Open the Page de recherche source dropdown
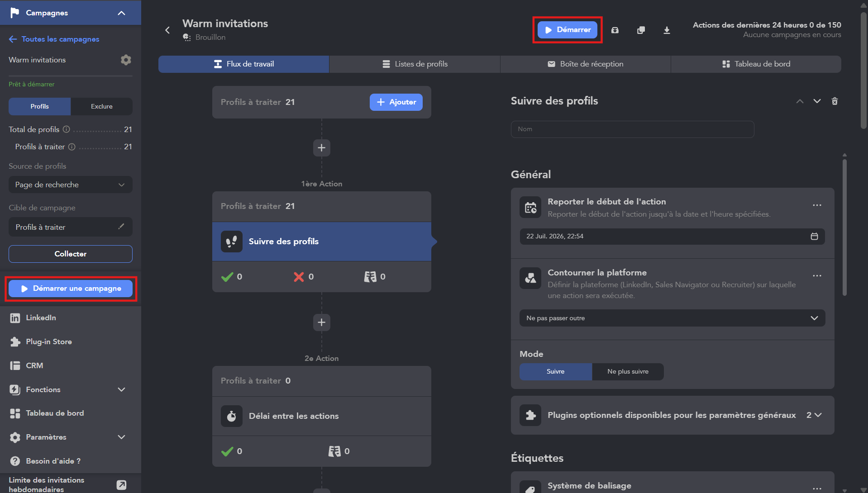This screenshot has height=493, width=868. tap(71, 185)
